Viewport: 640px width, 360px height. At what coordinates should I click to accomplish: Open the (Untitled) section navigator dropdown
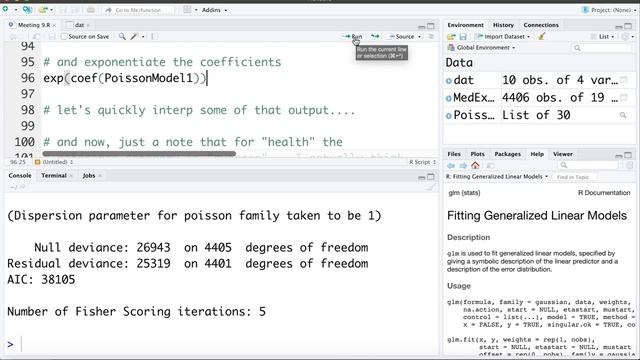(x=54, y=162)
